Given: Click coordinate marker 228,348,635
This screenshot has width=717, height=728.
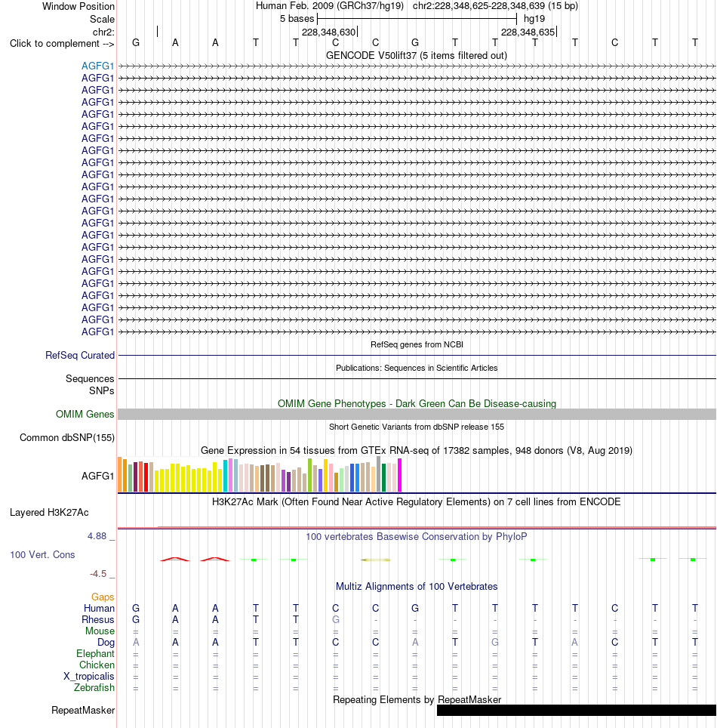Looking at the screenshot, I should 528,32.
